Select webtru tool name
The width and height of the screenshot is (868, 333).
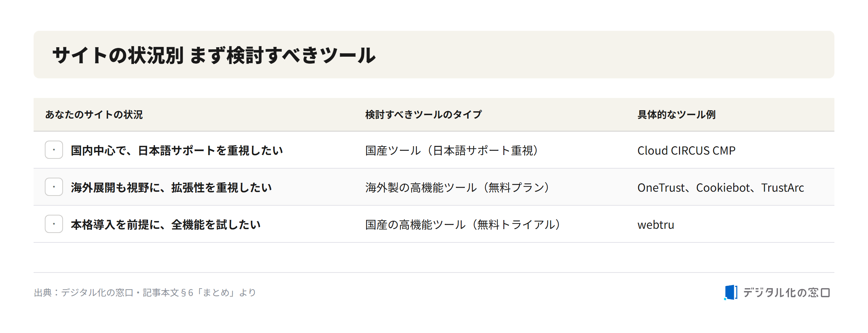656,225
